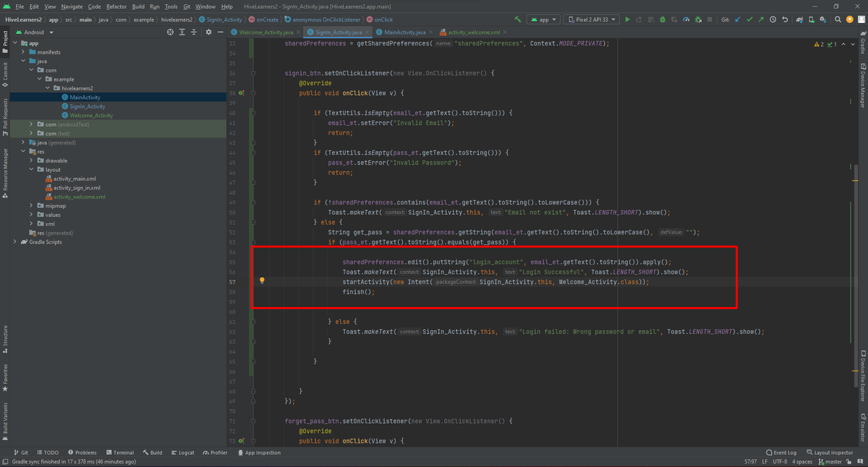868x467 pixels.
Task: Click Sync Project with Gradle Files icon
Action: (800, 20)
